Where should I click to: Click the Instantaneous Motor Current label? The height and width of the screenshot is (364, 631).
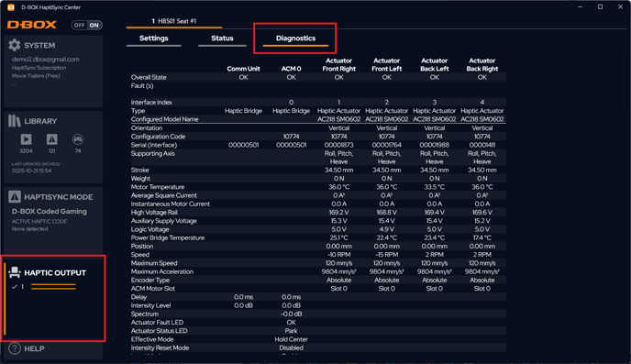pos(171,204)
